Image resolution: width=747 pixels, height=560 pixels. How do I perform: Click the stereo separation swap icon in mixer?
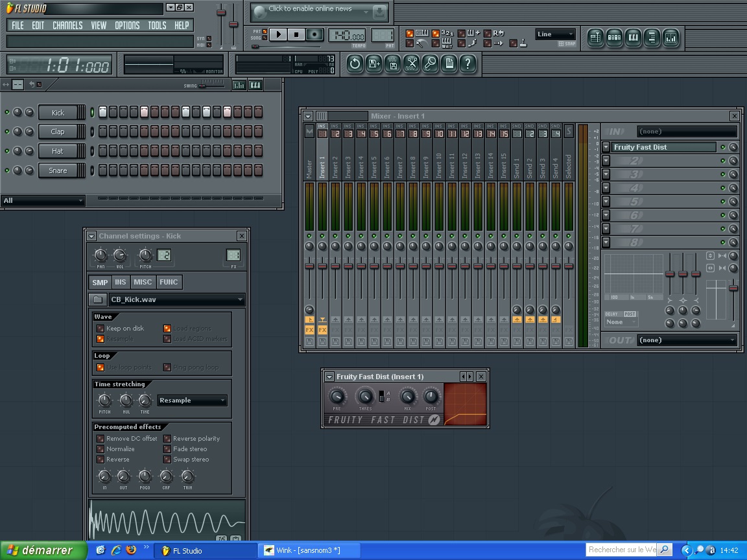click(710, 268)
